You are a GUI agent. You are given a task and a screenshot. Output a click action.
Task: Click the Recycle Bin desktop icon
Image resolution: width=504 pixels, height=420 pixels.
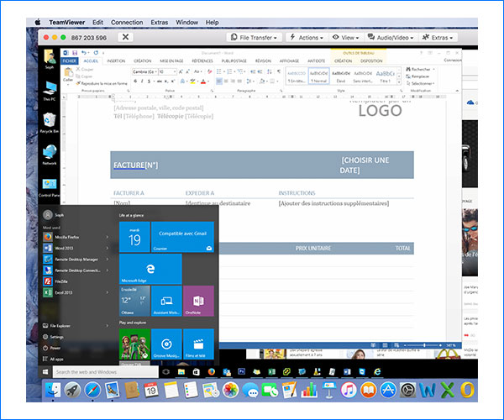(x=50, y=123)
